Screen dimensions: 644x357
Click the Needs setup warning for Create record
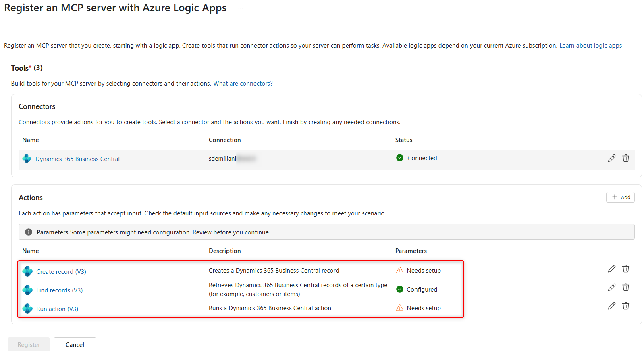pos(423,271)
